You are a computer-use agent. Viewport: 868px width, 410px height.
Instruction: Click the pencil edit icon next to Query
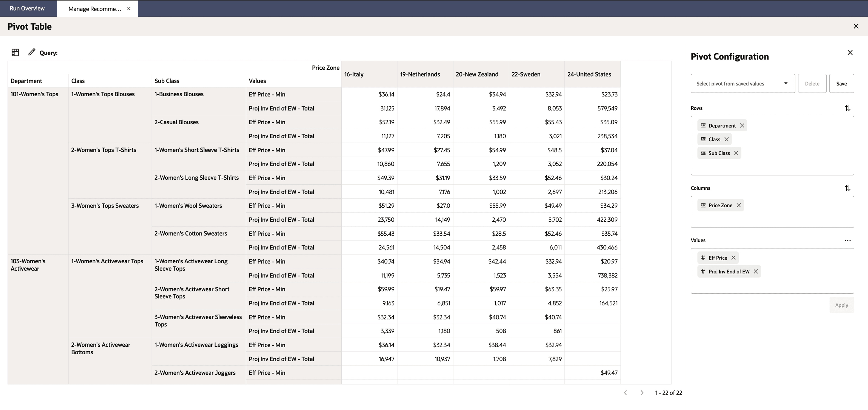pos(32,52)
